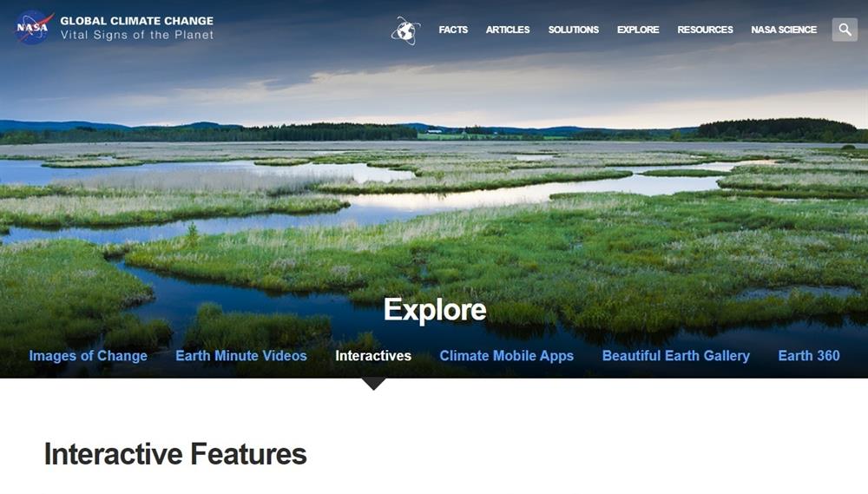Select the active Interactives tab
Screen dimensions: 868x494
tap(373, 356)
